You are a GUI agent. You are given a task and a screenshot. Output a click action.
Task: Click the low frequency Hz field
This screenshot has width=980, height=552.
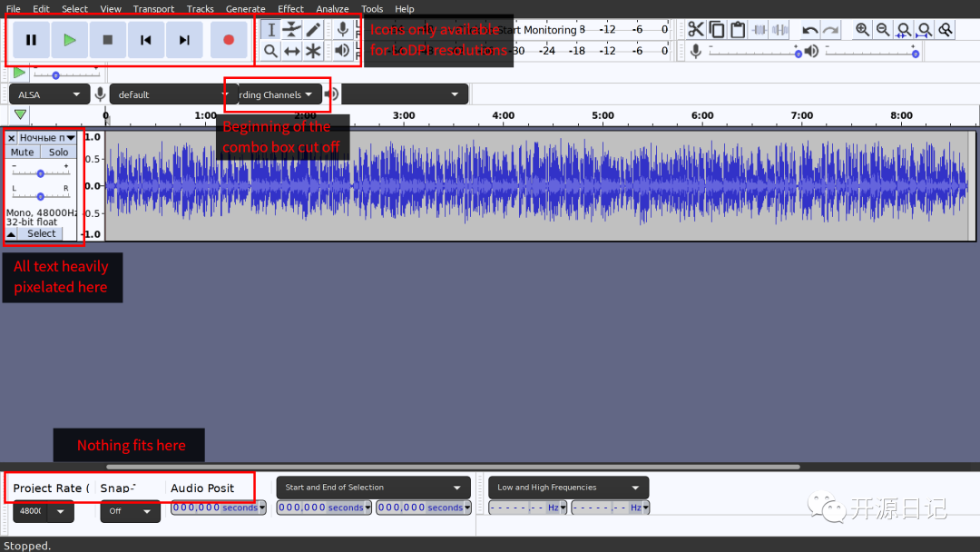coord(528,508)
